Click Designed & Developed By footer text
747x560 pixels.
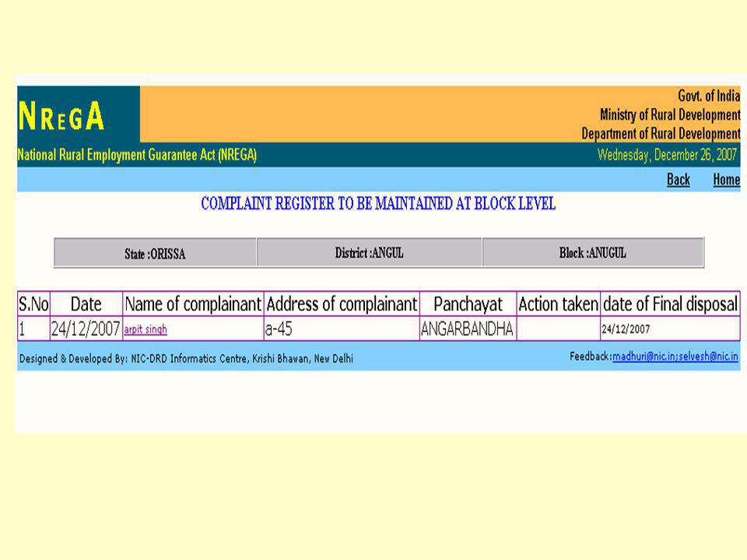[186, 359]
